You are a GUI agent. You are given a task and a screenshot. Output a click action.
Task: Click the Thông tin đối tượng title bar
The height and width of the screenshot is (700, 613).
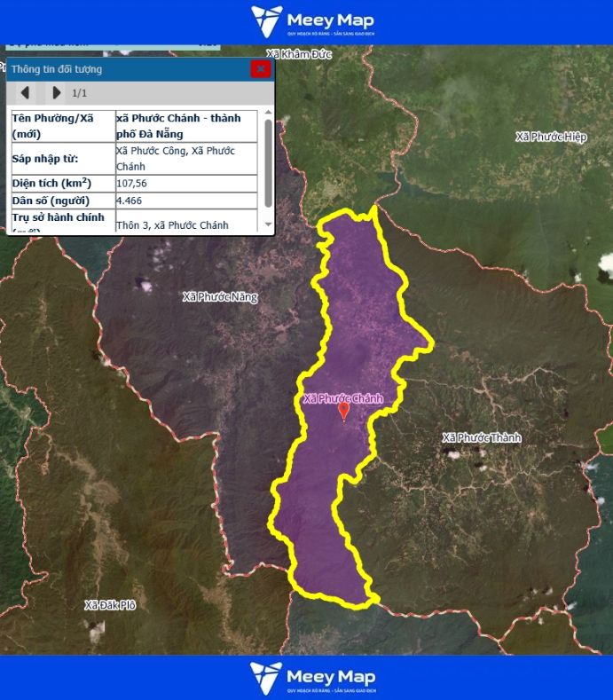[124, 69]
